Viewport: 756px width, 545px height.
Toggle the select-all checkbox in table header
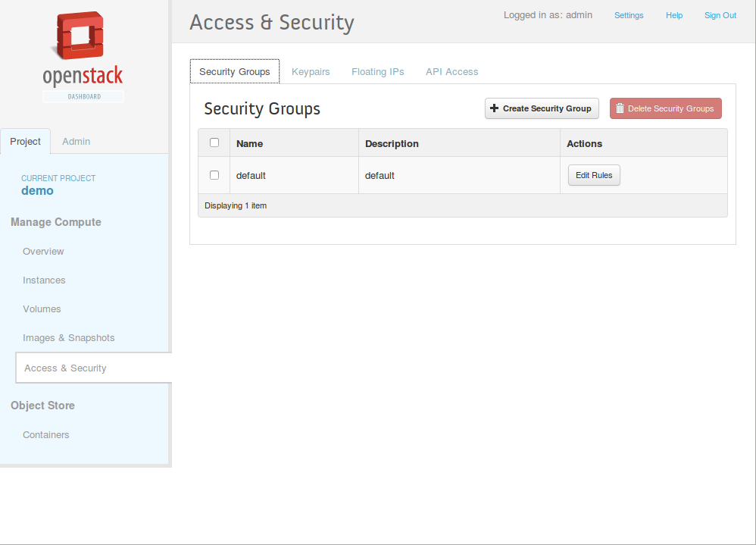(x=214, y=143)
